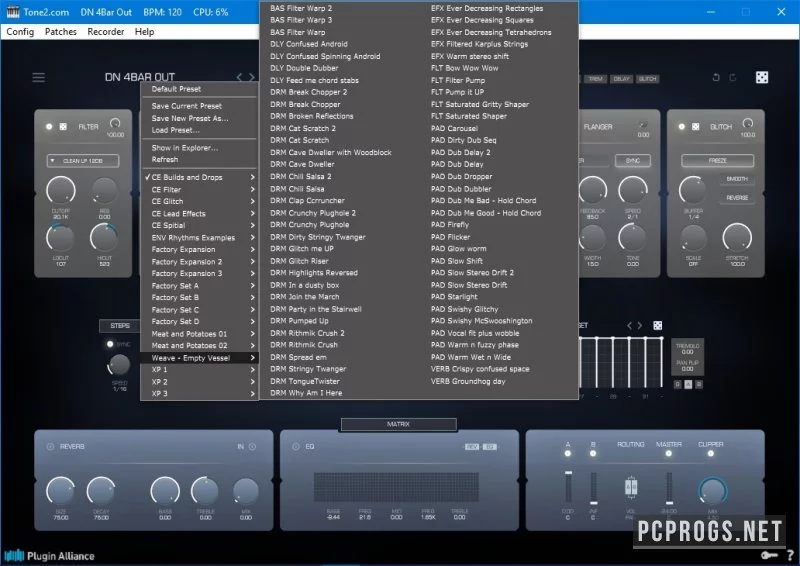Toggle the Steps Sync LED

(110, 344)
